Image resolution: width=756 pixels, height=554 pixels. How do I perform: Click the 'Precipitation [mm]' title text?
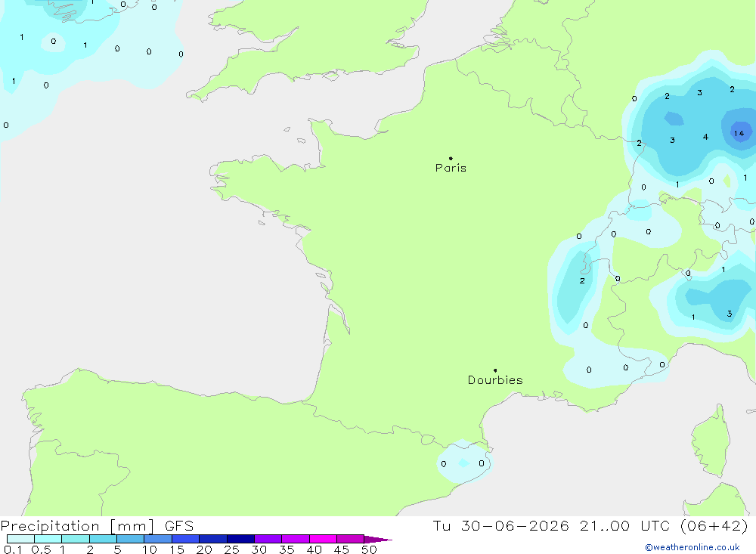coord(77,526)
